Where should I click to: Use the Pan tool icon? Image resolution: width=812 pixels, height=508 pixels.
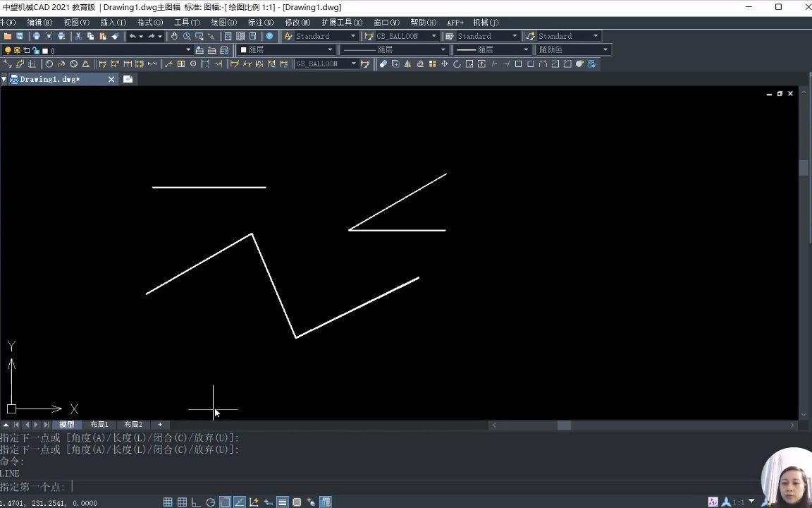pyautogui.click(x=175, y=36)
